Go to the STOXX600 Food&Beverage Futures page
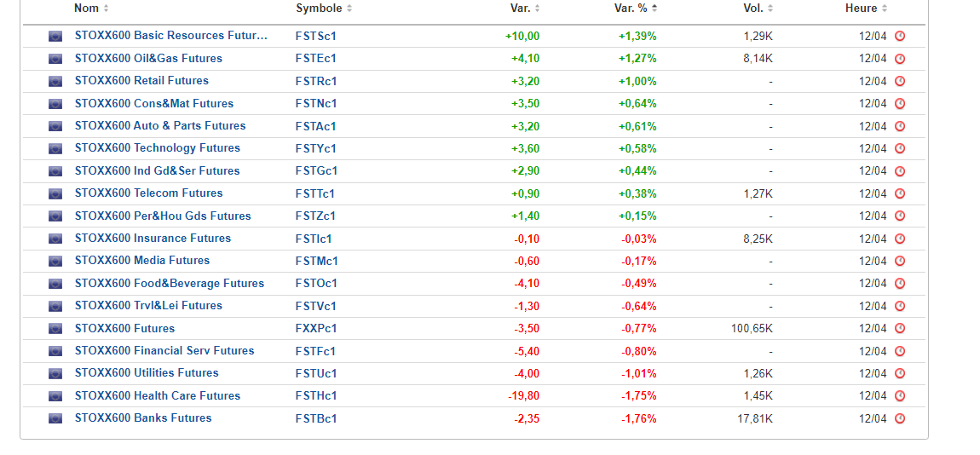Screen dimensions: 980x455 click(x=169, y=284)
